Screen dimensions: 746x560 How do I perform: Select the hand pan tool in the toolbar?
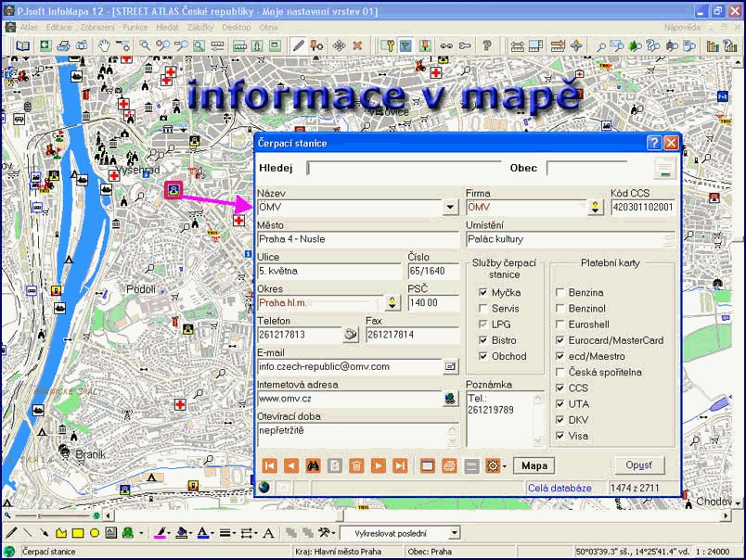pyautogui.click(x=104, y=45)
